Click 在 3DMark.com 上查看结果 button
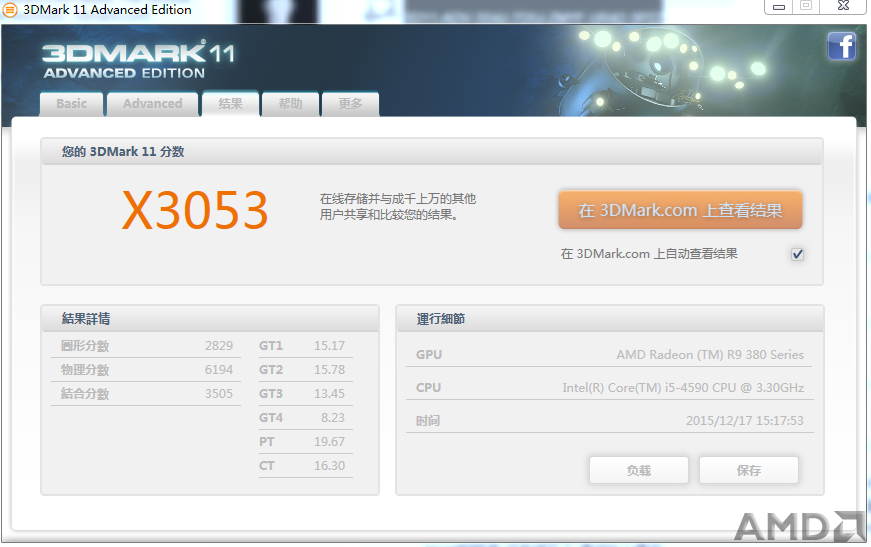The width and height of the screenshot is (871, 547). pos(680,210)
